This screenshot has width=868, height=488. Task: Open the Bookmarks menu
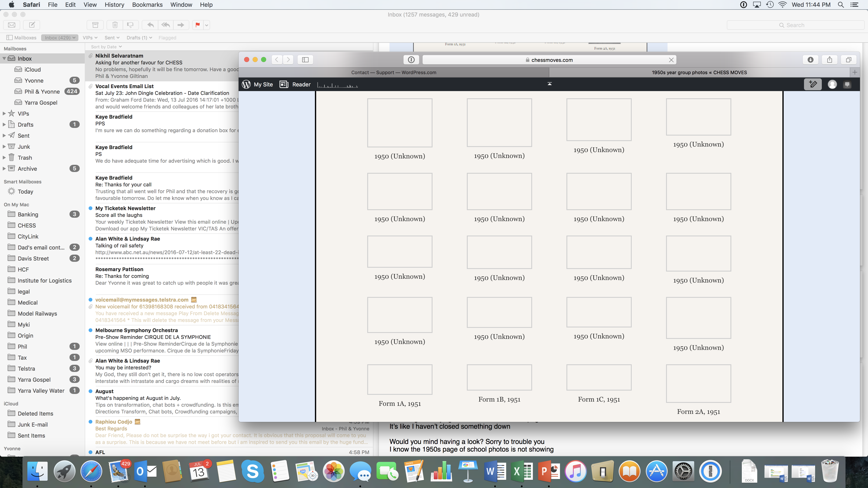[x=147, y=5]
